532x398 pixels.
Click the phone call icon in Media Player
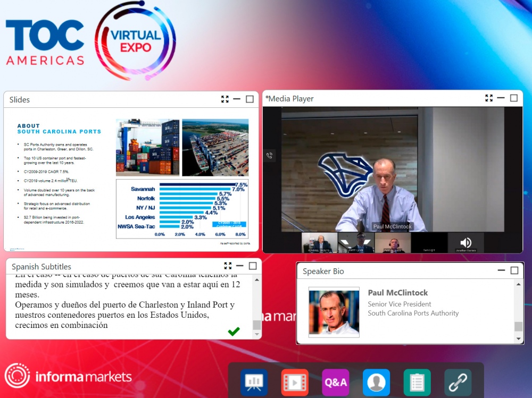pos(269,156)
